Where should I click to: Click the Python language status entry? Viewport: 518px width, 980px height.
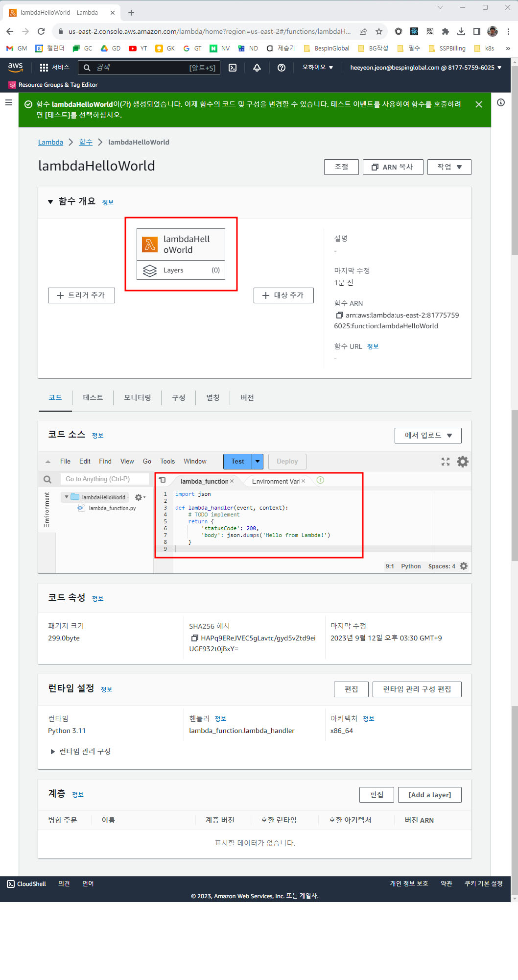click(411, 566)
